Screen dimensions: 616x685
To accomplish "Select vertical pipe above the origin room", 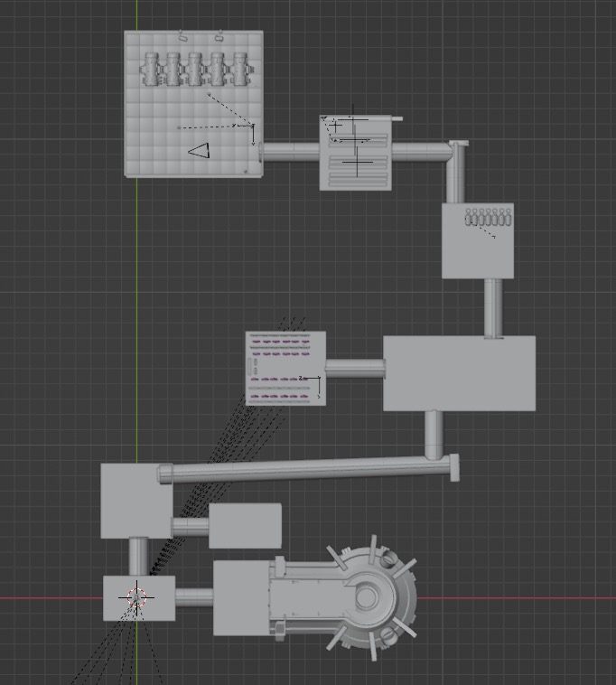I will click(138, 556).
